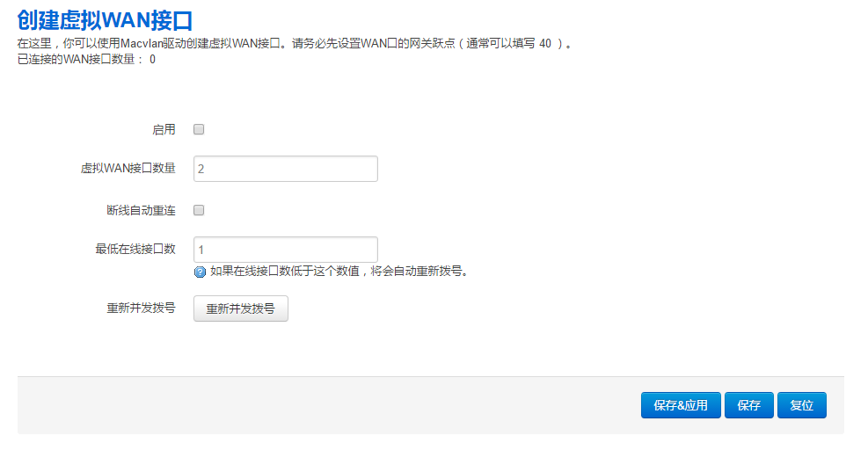Click the 已连接的WAN接口数量 status line

[x=86, y=59]
